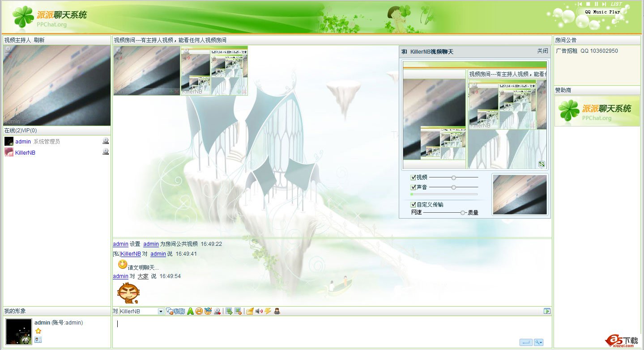Click the stop button in the music player
The image size is (644, 350).
click(588, 4)
